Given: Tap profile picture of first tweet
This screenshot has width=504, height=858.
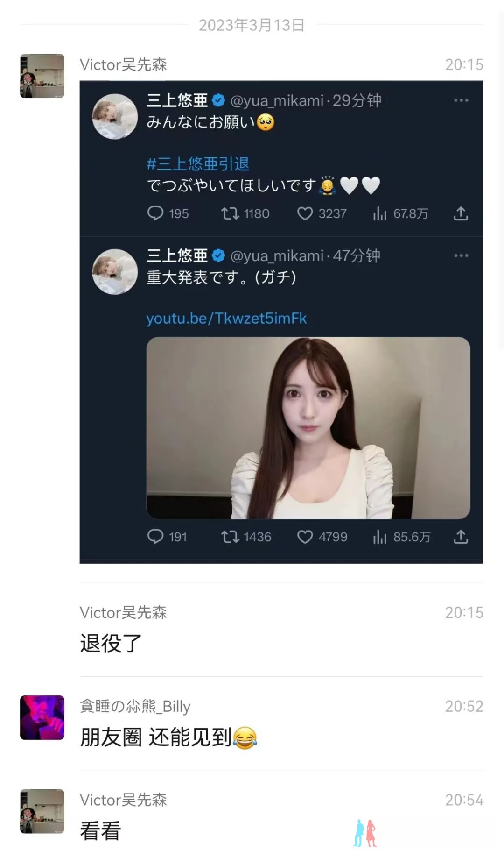Looking at the screenshot, I should point(115,116).
